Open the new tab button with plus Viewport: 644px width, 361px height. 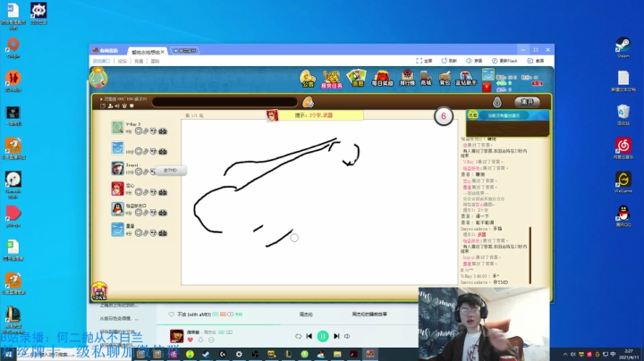[x=184, y=50]
